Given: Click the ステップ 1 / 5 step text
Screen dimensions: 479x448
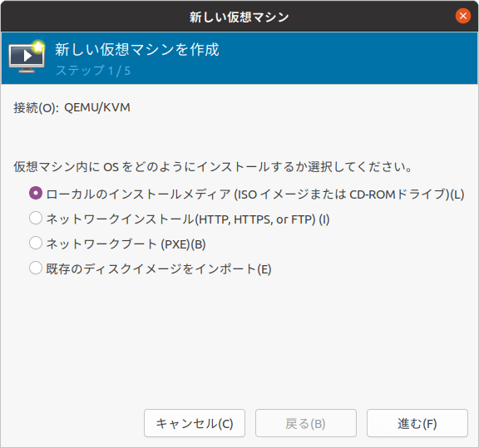Looking at the screenshot, I should 93,71.
